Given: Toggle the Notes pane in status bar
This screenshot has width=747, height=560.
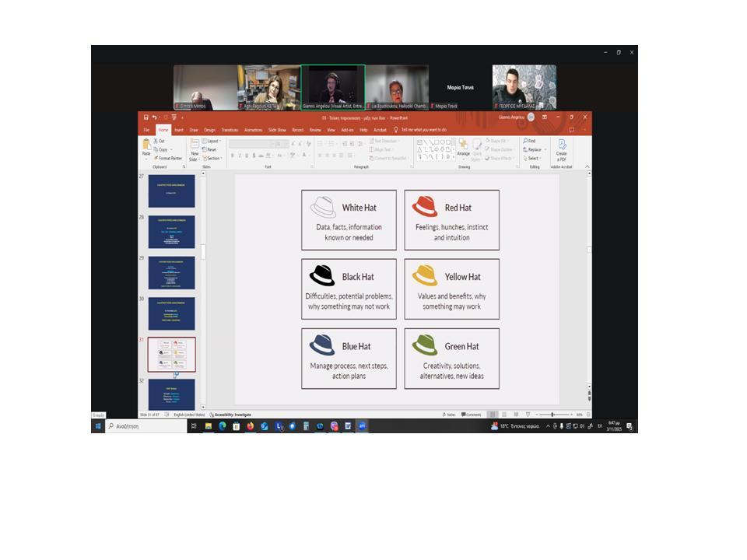Looking at the screenshot, I should tap(450, 415).
